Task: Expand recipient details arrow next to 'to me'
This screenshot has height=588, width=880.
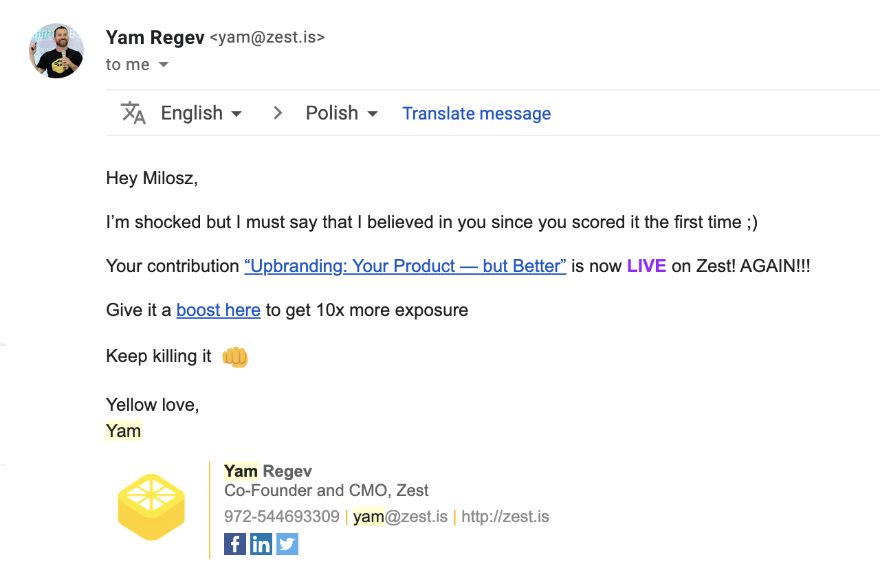Action: [164, 65]
